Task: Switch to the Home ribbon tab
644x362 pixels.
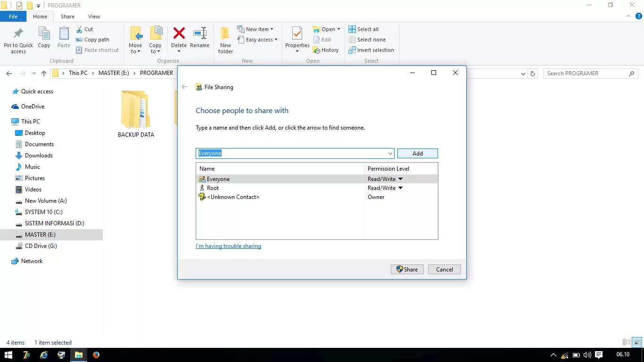Action: tap(40, 16)
